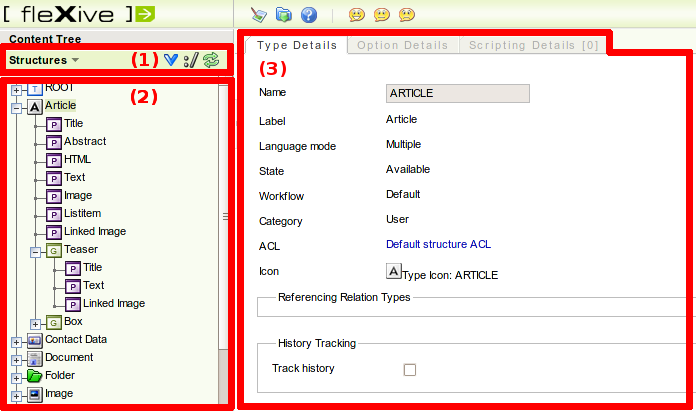
Task: Click the blue V icon in Structures bar
Action: click(x=171, y=60)
